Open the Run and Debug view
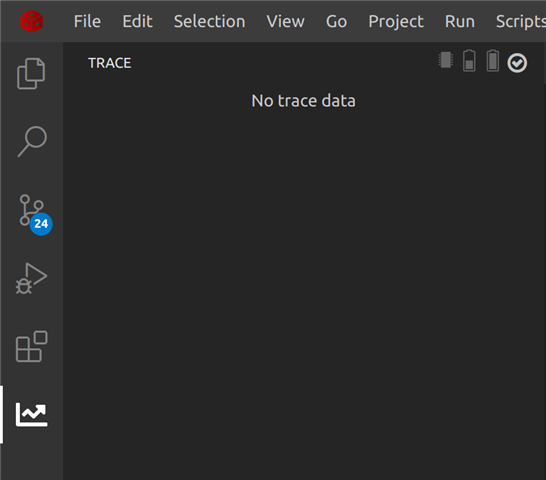Screen dimensions: 546x480 [31, 278]
